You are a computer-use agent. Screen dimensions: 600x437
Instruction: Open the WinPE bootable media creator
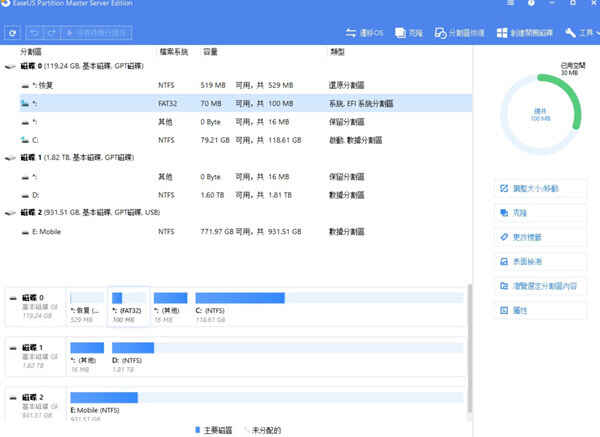[x=524, y=33]
